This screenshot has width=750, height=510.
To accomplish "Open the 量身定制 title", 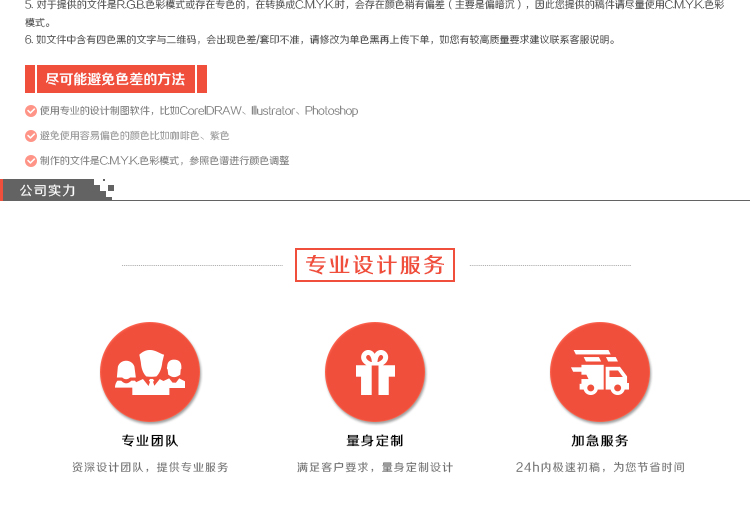I will (x=375, y=441).
